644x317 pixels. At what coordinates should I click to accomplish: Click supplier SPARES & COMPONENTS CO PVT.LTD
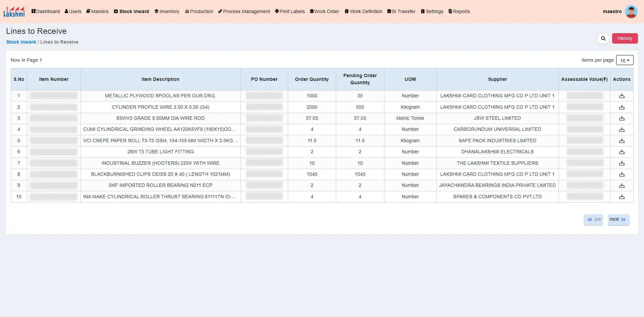(497, 197)
